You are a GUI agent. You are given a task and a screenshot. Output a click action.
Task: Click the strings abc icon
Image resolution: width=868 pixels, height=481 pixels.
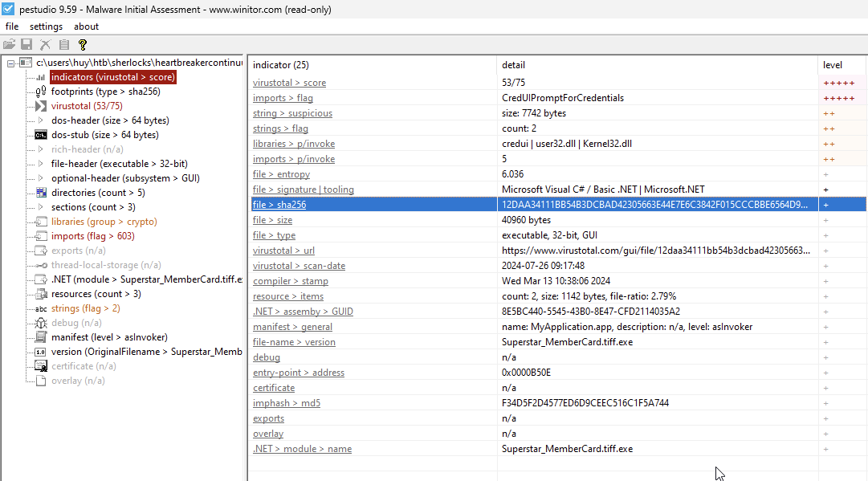tap(41, 308)
